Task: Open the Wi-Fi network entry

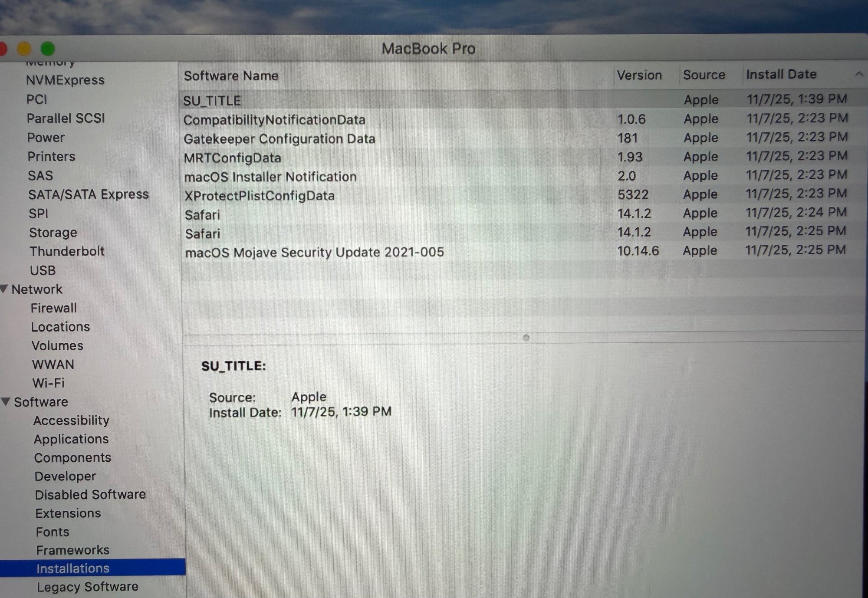Action: 48,383
